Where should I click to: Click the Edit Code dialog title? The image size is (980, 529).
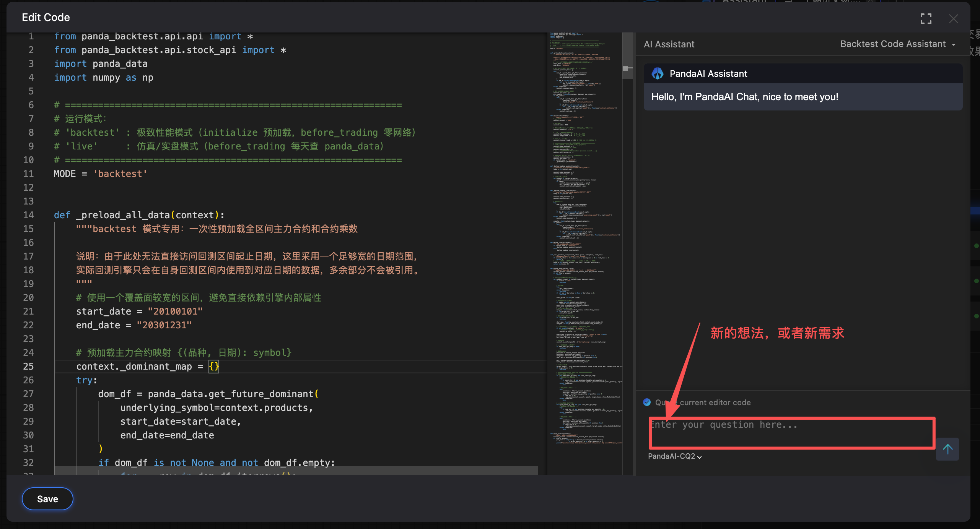coord(46,18)
